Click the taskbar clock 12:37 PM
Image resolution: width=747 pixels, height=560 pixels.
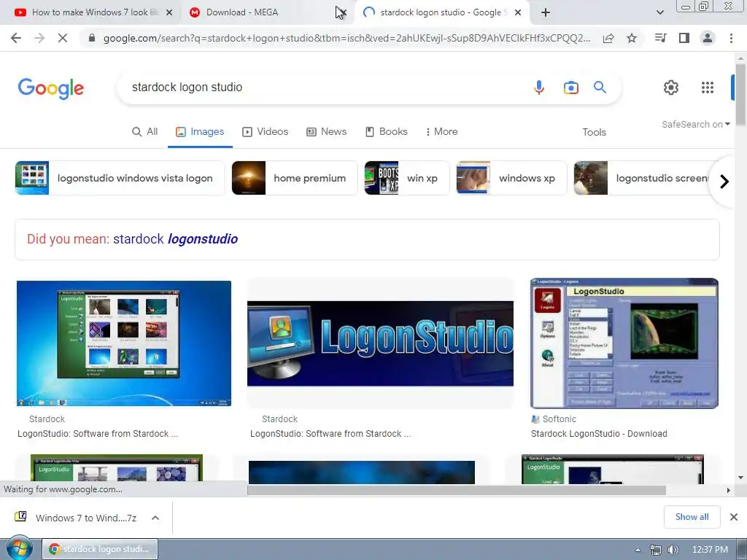click(710, 550)
